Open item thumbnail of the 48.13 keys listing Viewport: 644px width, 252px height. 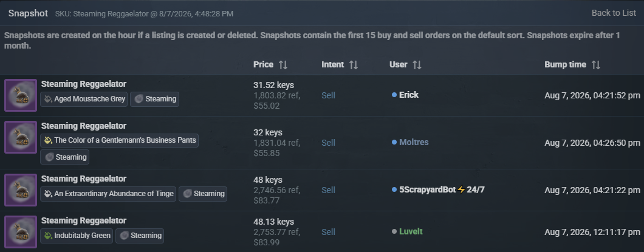click(x=21, y=232)
